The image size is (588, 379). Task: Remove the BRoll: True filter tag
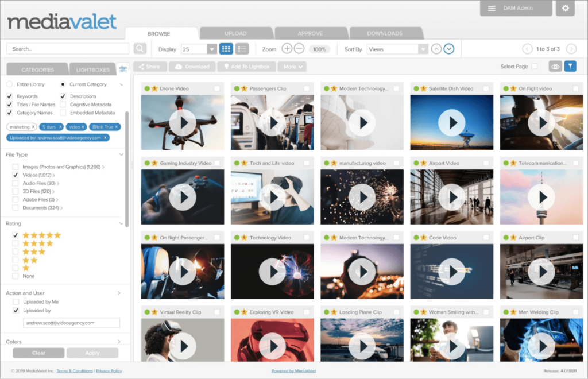(116, 127)
